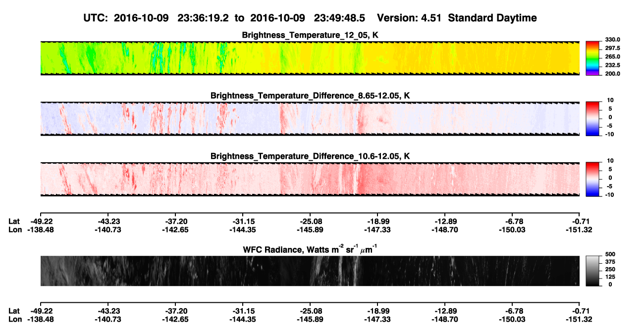Screen dimensions: 644x330
Task: Click the grayscale WFC Radiance image strip
Action: (310, 271)
